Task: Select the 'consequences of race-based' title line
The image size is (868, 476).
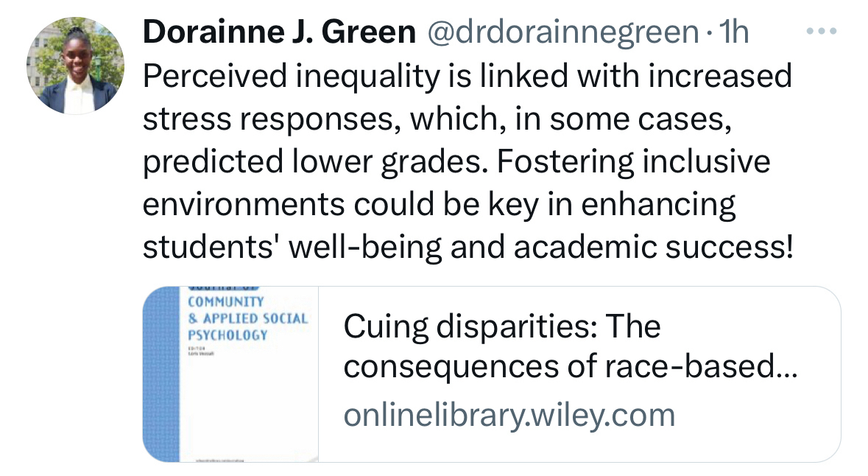Action: [557, 366]
